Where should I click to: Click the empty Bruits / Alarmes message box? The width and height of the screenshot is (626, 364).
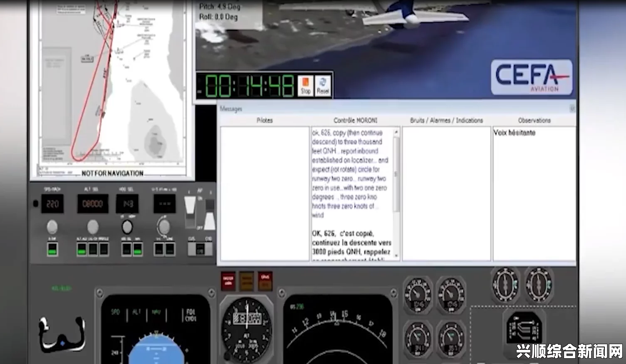(x=446, y=194)
